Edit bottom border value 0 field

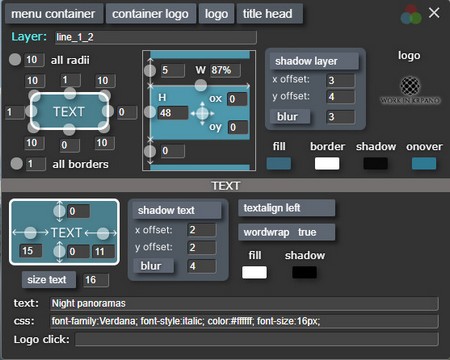click(70, 145)
